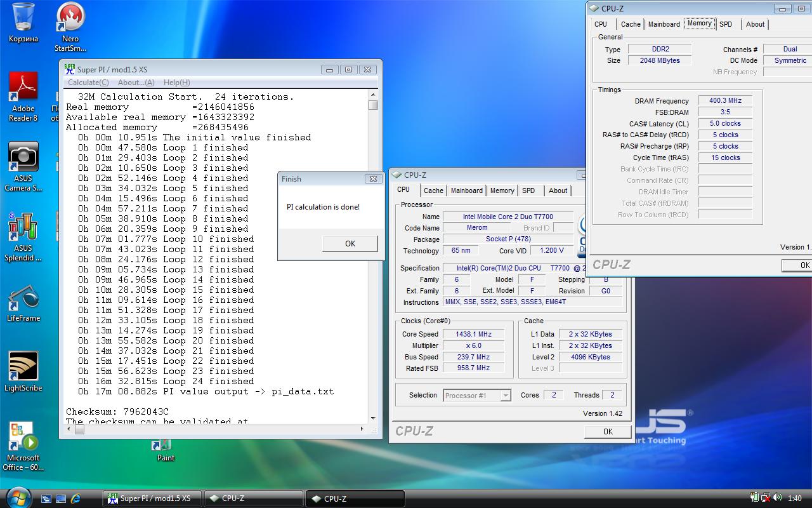Open ASUS Camera desktop shortcut
The image size is (812, 508).
[23, 166]
